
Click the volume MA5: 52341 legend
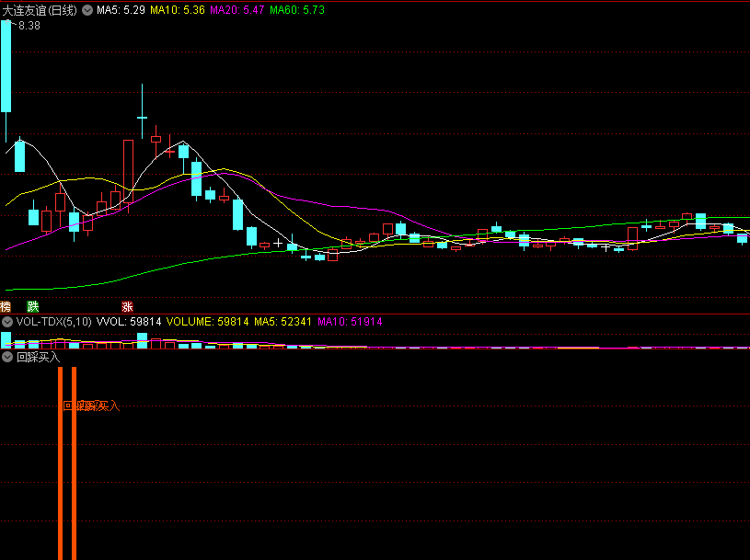283,322
